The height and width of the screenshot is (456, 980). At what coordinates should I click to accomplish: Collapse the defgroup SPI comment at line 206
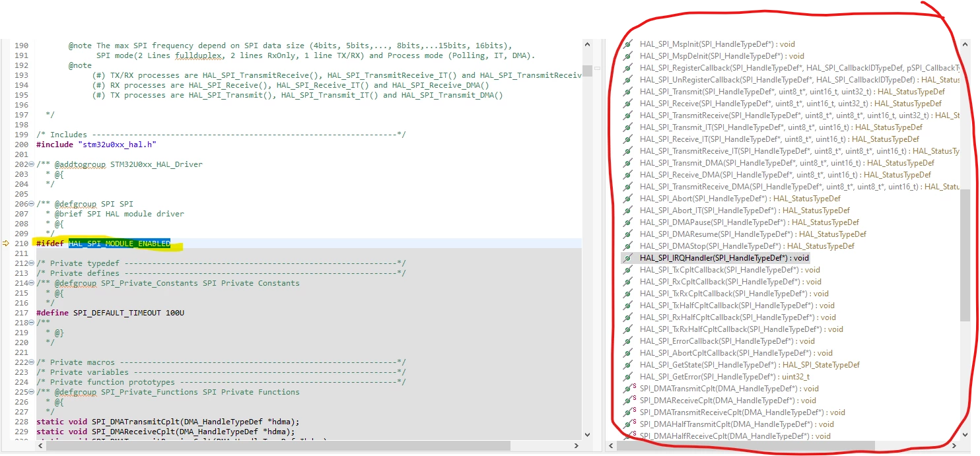tap(32, 204)
